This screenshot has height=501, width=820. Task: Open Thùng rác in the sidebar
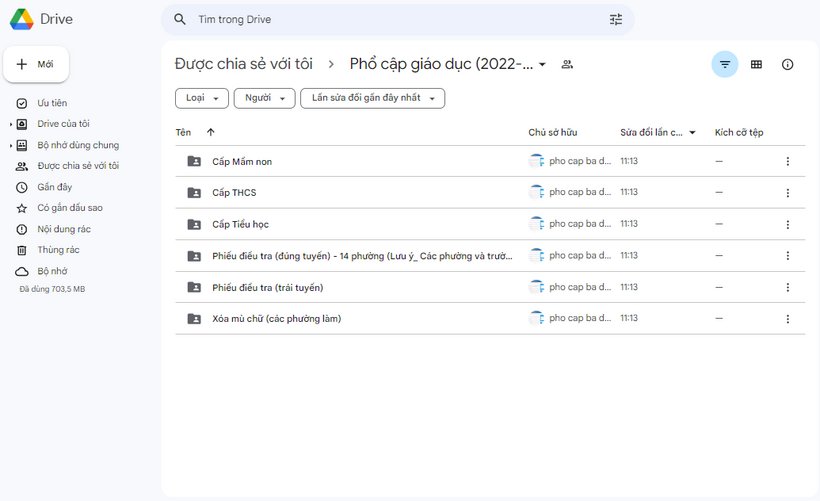click(x=58, y=250)
